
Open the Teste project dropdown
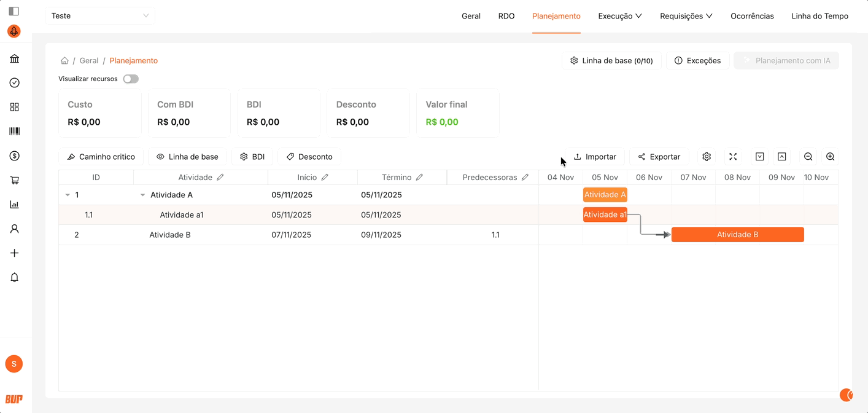(x=100, y=16)
